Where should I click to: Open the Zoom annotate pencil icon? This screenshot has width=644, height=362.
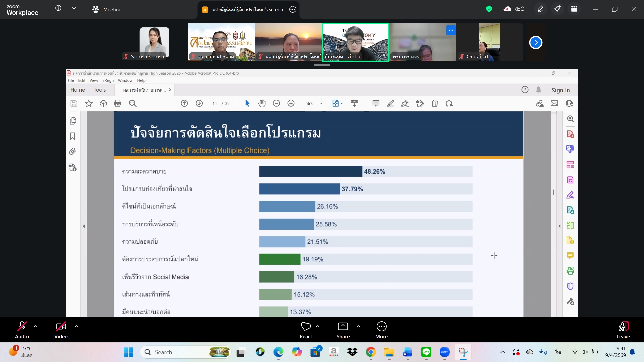(x=540, y=9)
